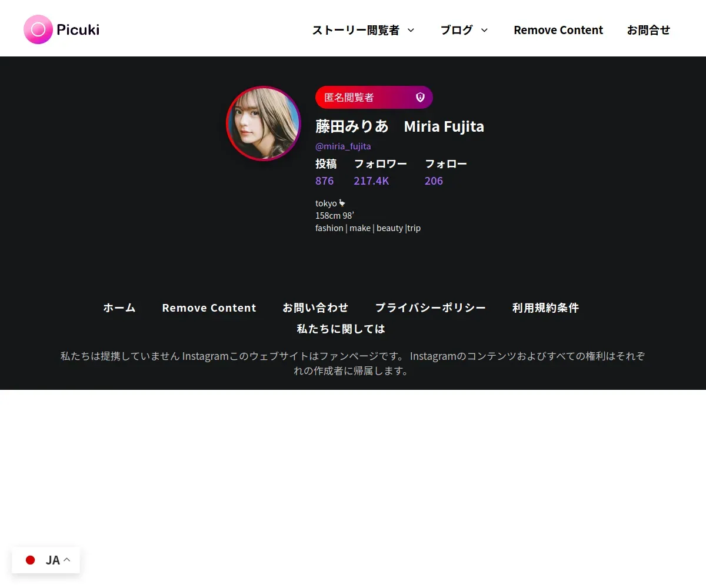Image resolution: width=706 pixels, height=588 pixels.
Task: Click the posts count 876
Action: point(324,181)
